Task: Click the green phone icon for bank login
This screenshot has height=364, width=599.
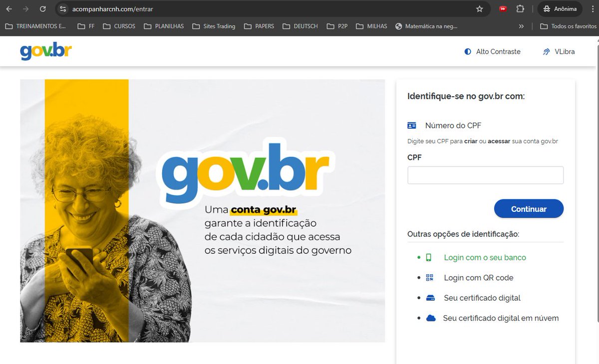Action: click(x=429, y=257)
